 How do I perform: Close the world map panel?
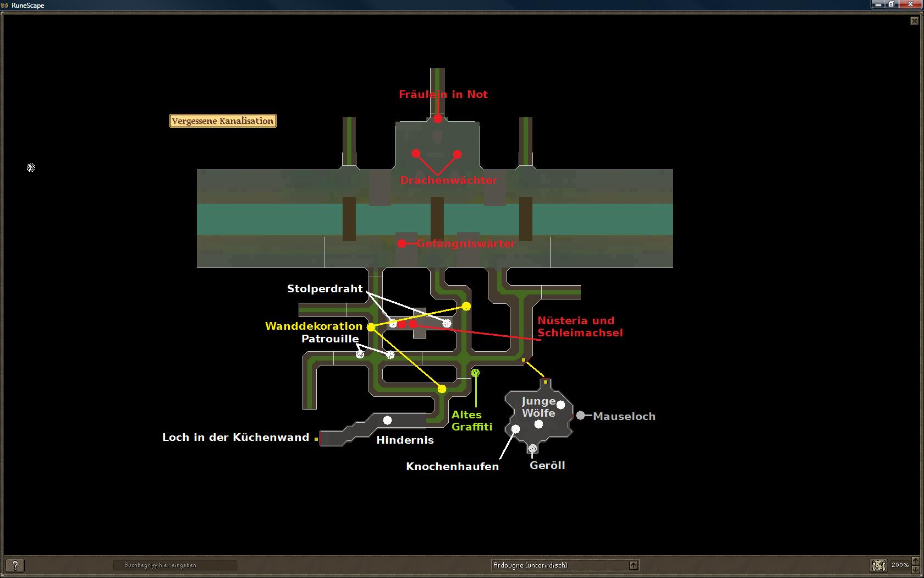pos(915,21)
